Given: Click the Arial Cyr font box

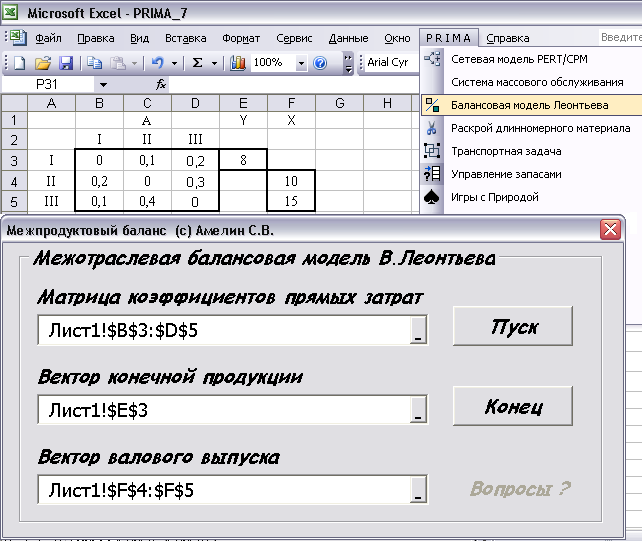Looking at the screenshot, I should 391,63.
